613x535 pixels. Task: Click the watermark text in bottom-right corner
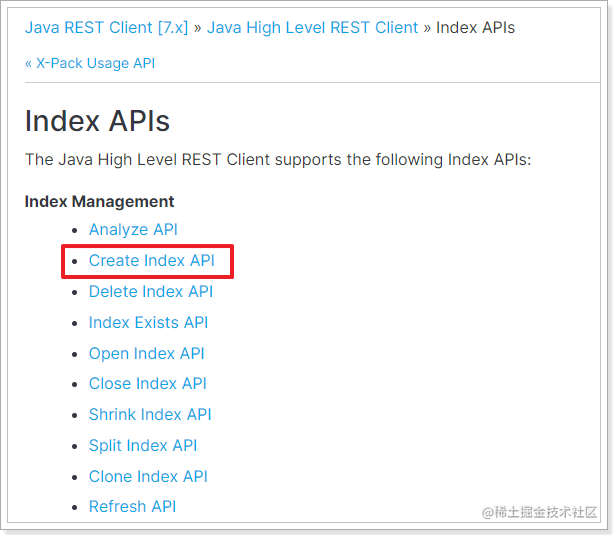pos(541,512)
